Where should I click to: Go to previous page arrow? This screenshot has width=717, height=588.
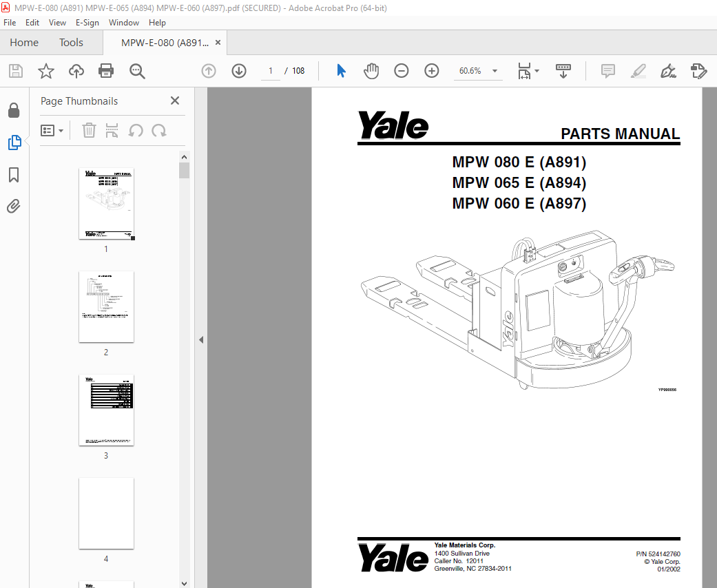click(209, 71)
